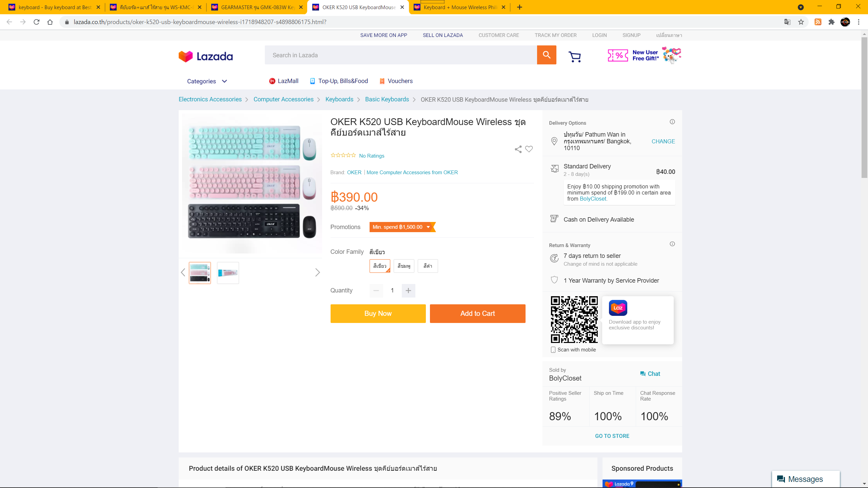The width and height of the screenshot is (868, 488).
Task: Increase quantity with plus button
Action: tap(408, 290)
